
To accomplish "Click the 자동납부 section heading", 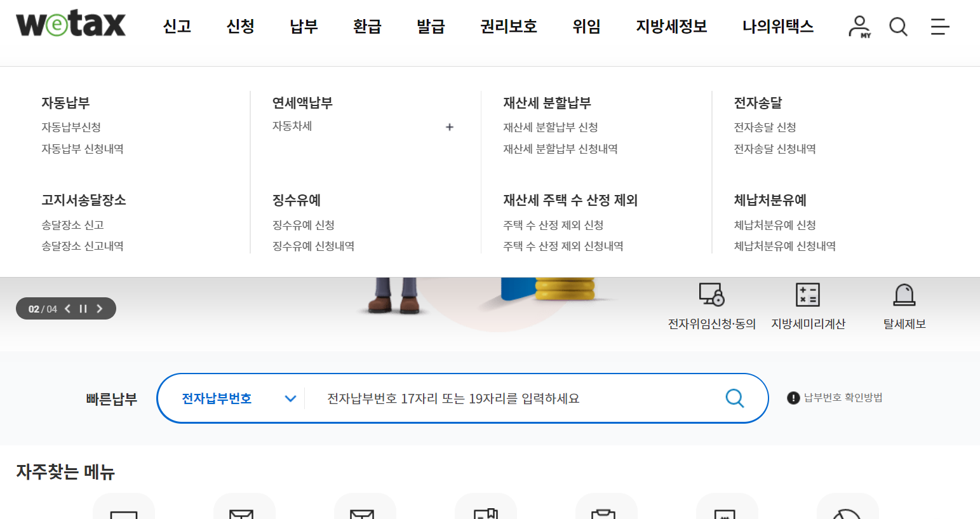I will pos(65,102).
